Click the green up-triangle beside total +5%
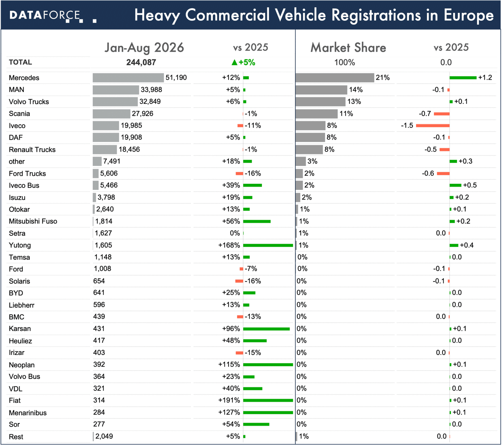504x446 pixels. coord(234,62)
